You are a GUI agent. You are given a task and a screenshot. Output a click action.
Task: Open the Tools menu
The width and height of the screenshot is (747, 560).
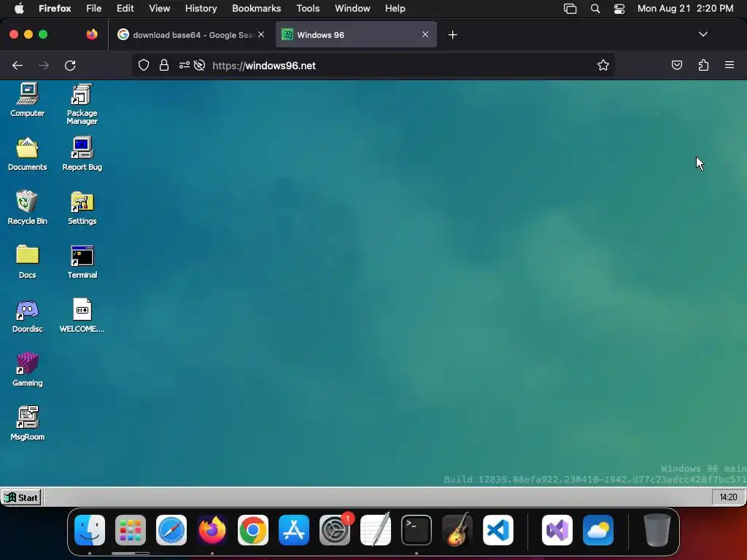pos(308,9)
